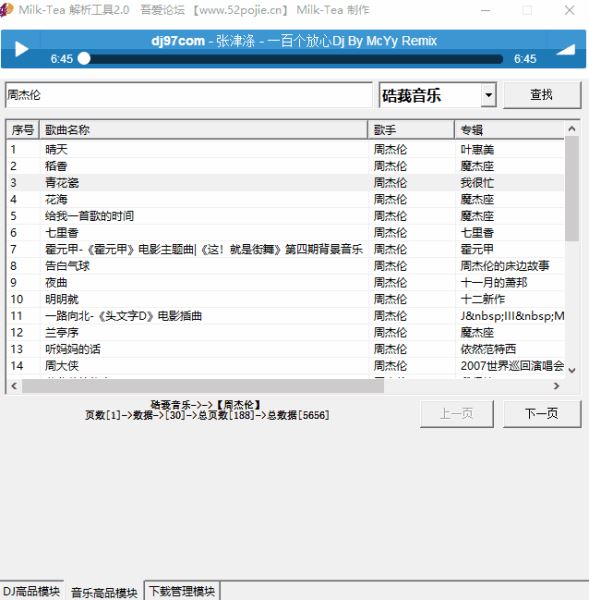Click the page info text 总数据[5656]
Screen dimensions: 589x600
coord(297,415)
